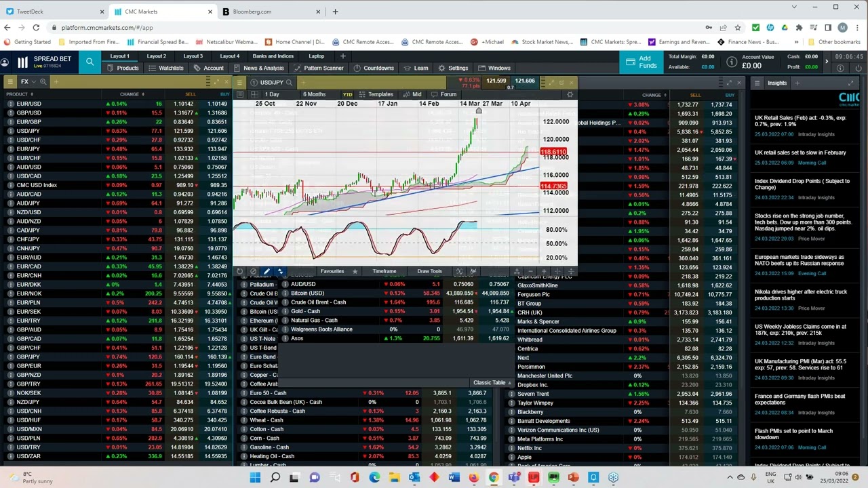Switch to Layout 2 tab
The height and width of the screenshot is (488, 868).
click(157, 56)
